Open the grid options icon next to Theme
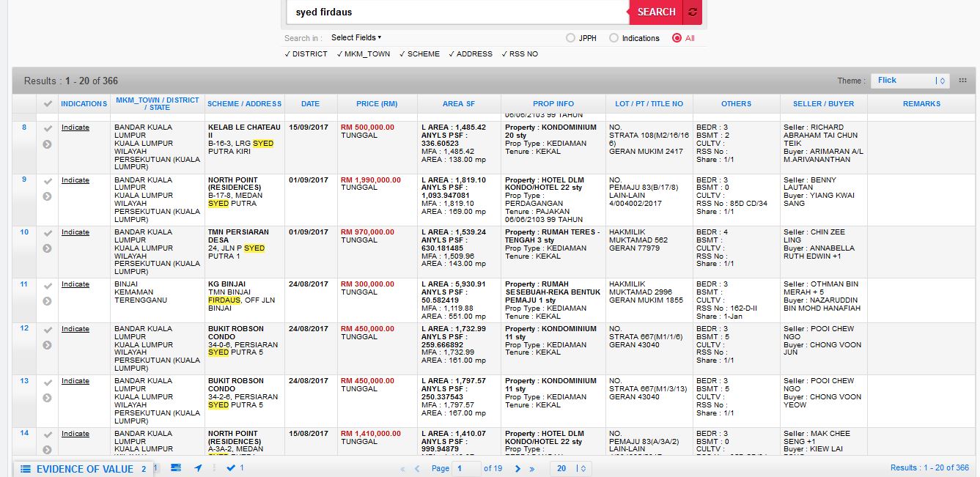980x477 pixels. tap(962, 81)
